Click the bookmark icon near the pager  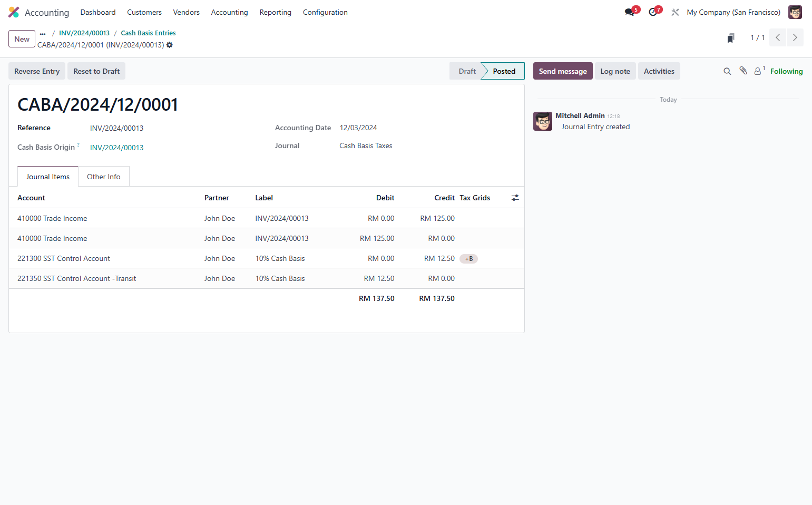pyautogui.click(x=731, y=38)
